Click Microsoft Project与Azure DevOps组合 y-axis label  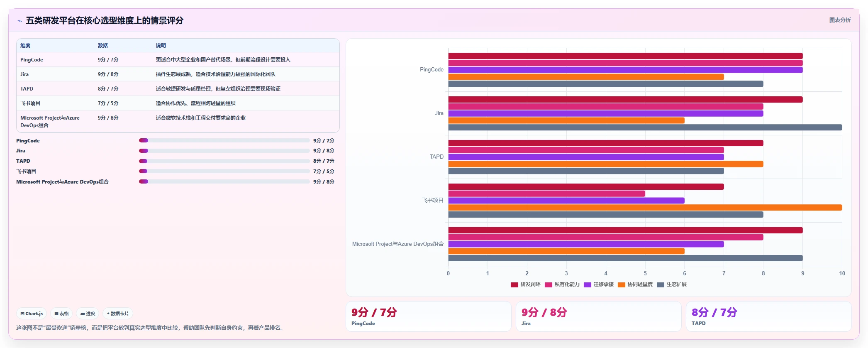coord(398,244)
